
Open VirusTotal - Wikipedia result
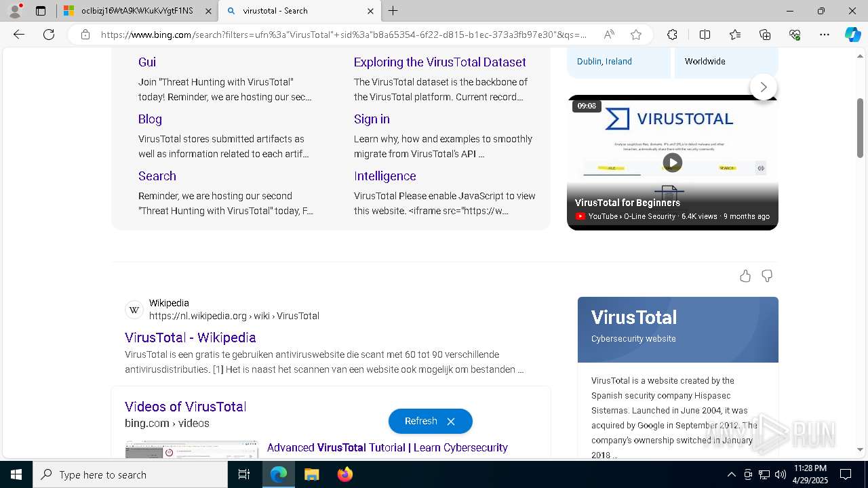click(x=191, y=337)
